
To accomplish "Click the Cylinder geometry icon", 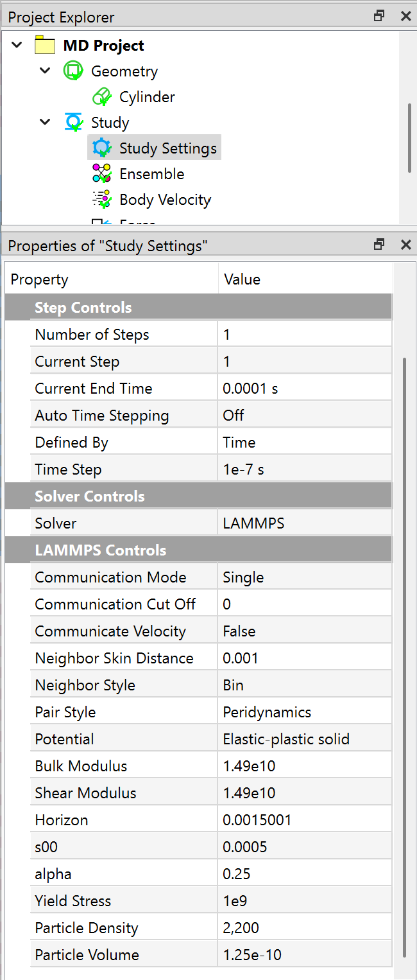I will coord(101,97).
